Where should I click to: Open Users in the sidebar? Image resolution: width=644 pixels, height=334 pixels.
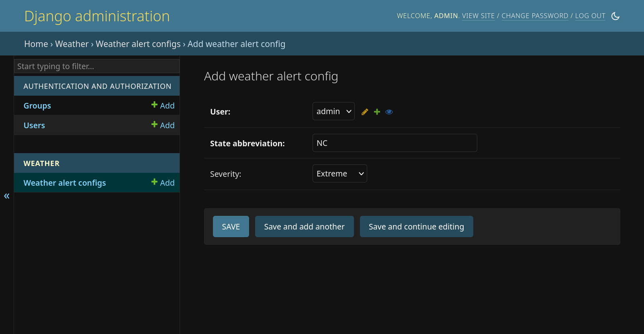(34, 125)
